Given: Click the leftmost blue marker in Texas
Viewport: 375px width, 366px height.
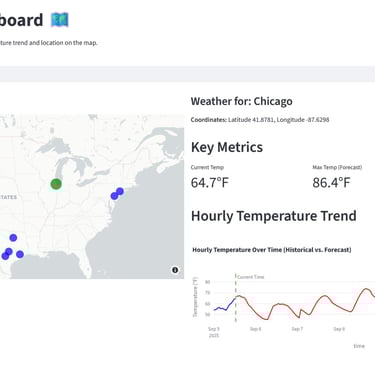Looking at the screenshot, I should [5, 256].
